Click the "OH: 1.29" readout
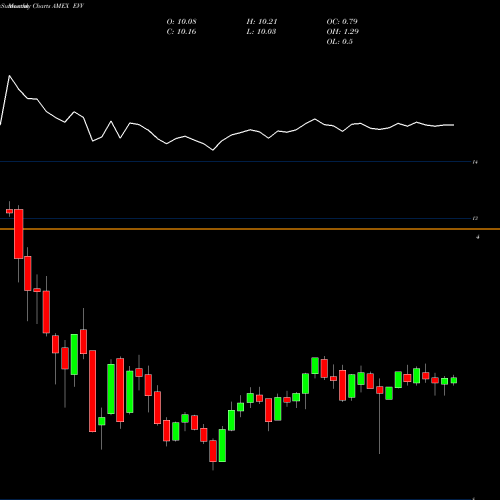This screenshot has height=500, width=500. pyautogui.click(x=342, y=32)
